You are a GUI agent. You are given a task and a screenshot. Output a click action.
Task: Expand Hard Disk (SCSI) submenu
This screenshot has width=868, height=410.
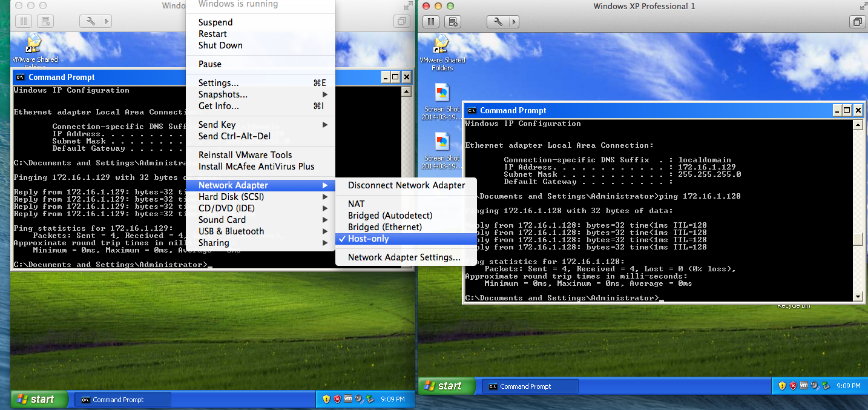(260, 197)
